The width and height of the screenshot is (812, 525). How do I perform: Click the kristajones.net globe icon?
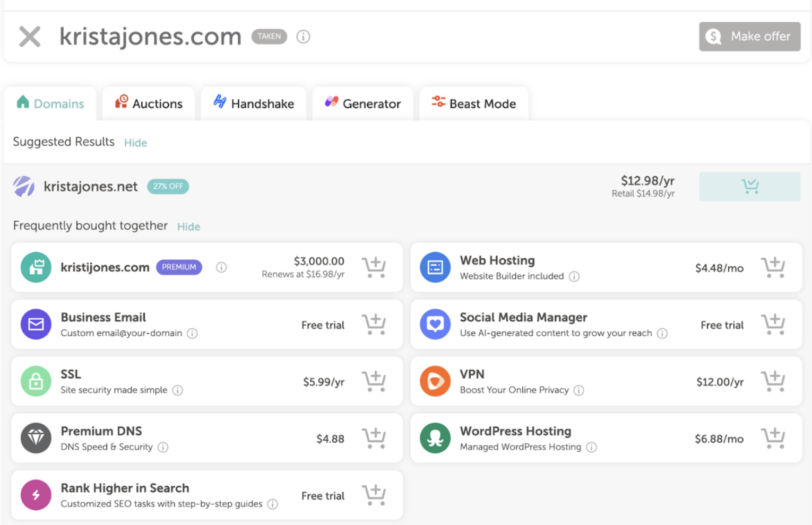click(x=24, y=186)
